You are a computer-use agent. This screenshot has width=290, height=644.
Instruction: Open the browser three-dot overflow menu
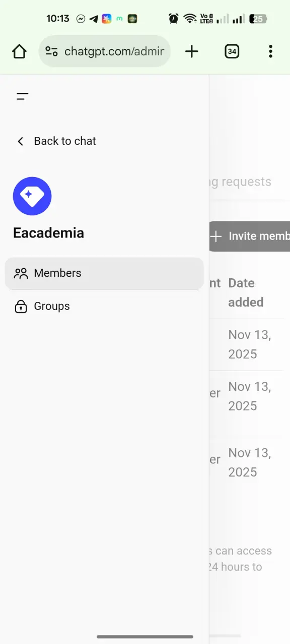pos(270,51)
